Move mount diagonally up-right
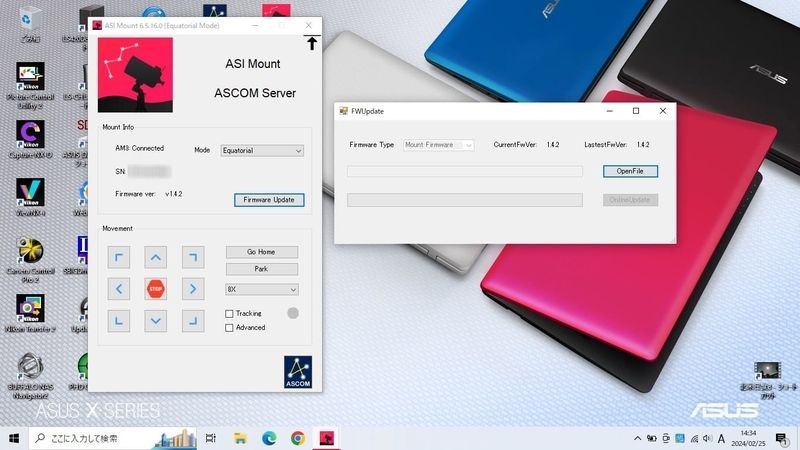The height and width of the screenshot is (450, 800). (x=193, y=258)
